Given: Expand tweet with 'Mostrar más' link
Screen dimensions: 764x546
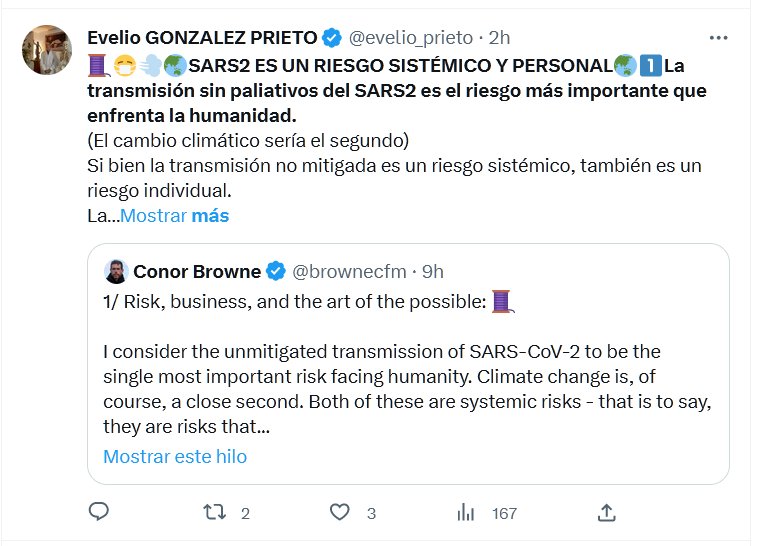Looking at the screenshot, I should click(x=174, y=215).
